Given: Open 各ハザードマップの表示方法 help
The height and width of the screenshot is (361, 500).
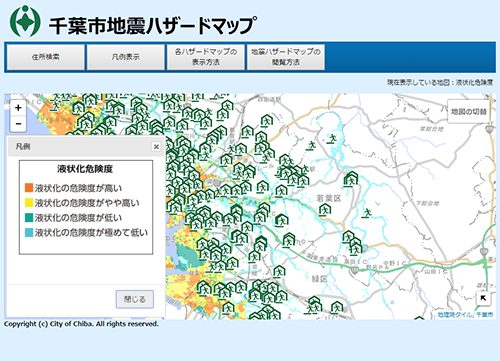Looking at the screenshot, I should [x=206, y=57].
